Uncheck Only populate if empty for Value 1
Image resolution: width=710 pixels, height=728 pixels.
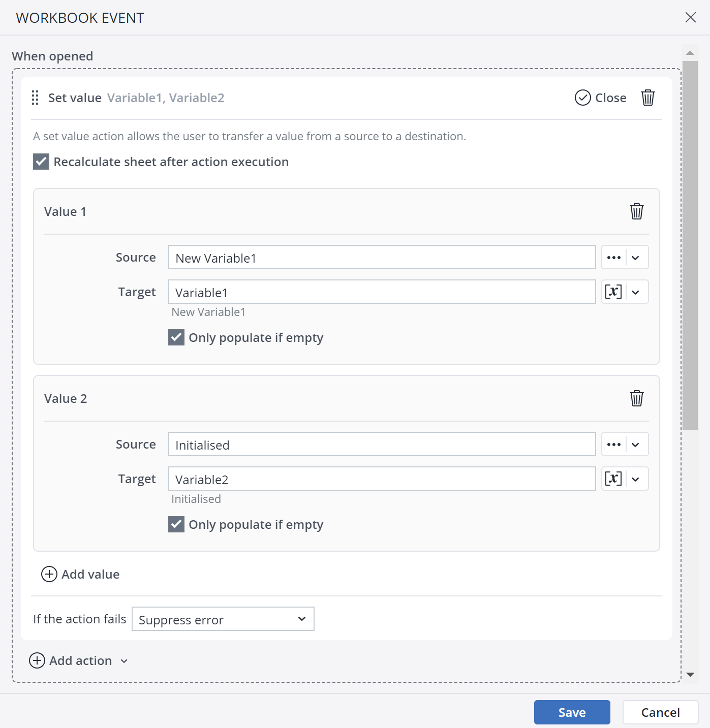click(x=176, y=337)
